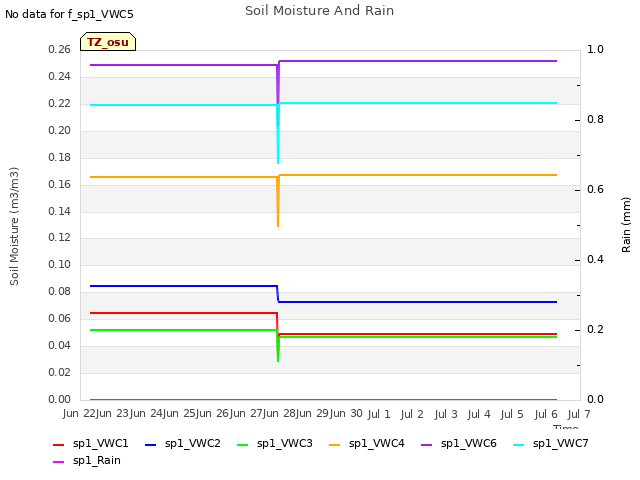Viewport: 640px width, 480px height.
Task: Click the 0.8 right rain axis value
Action: point(595,120)
